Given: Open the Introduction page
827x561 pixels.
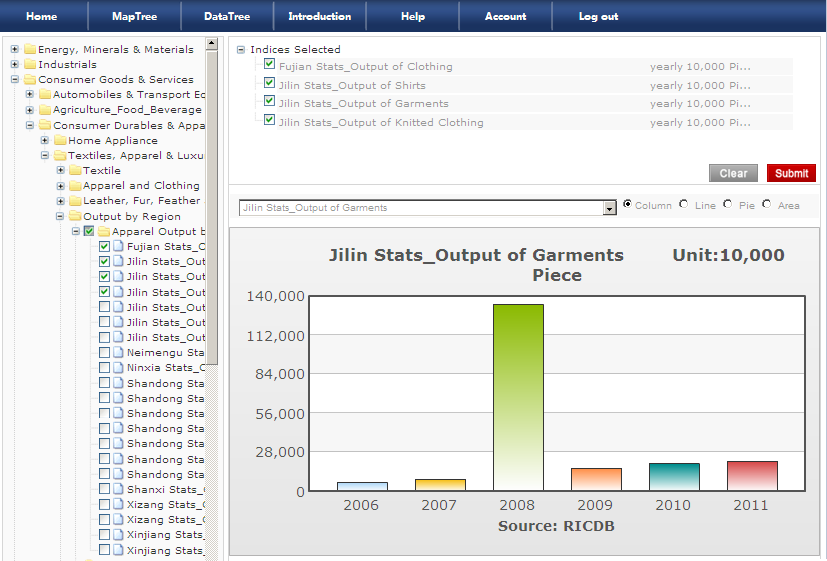Looking at the screenshot, I should tap(320, 16).
